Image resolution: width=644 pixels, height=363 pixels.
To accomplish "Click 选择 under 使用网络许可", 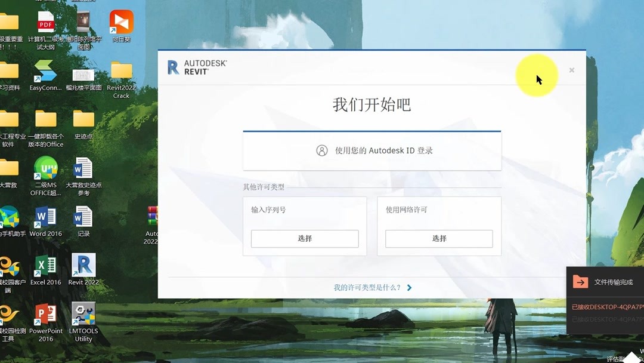I will pyautogui.click(x=439, y=238).
